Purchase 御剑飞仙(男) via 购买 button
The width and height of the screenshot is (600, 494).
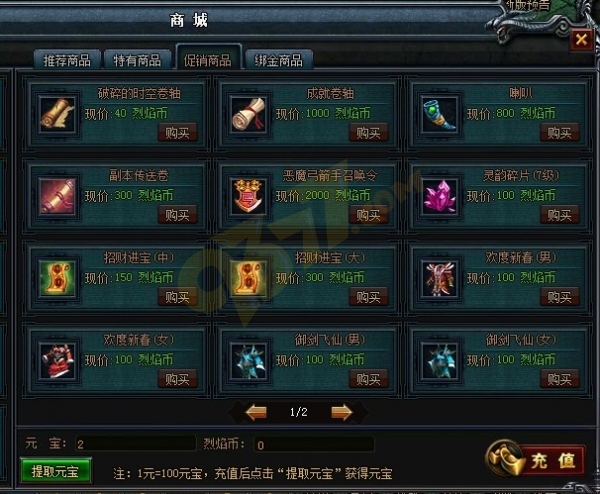pos(368,379)
